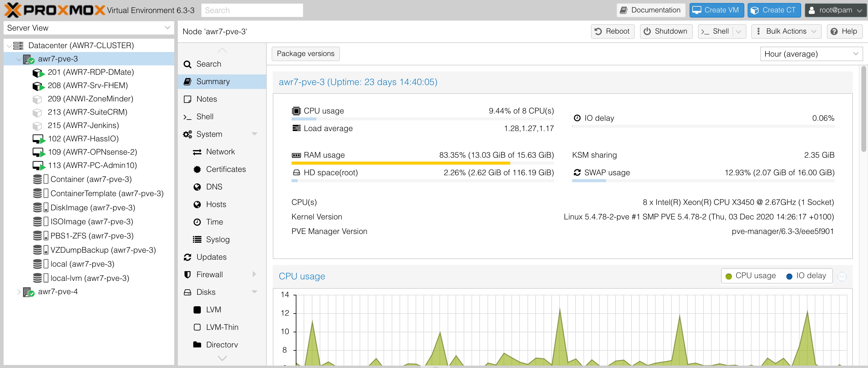Image resolution: width=868 pixels, height=368 pixels.
Task: Click the Certificates badge icon
Action: coord(197,169)
